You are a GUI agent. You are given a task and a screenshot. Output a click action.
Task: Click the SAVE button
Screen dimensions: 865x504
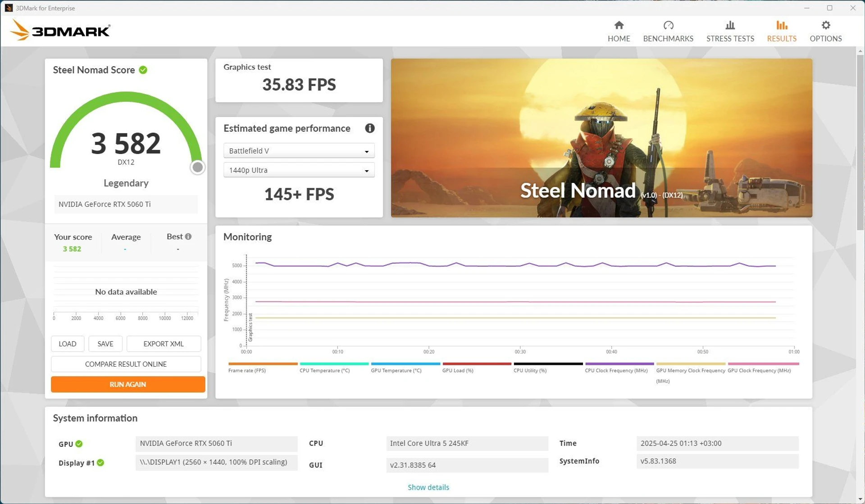click(105, 344)
